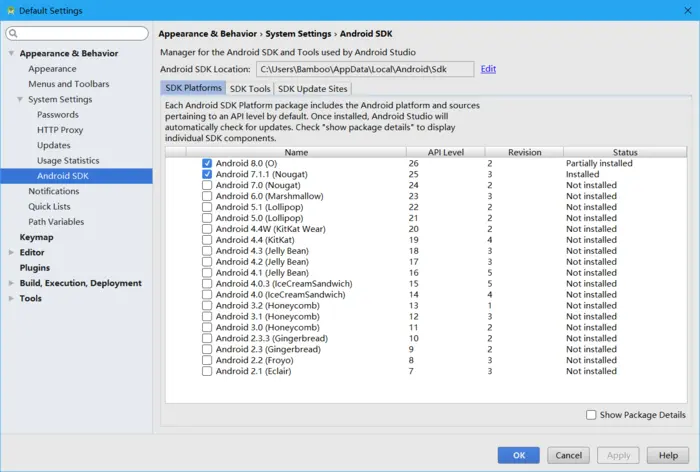The height and width of the screenshot is (472, 700).
Task: Open the Updates settings page
Action: click(x=54, y=145)
